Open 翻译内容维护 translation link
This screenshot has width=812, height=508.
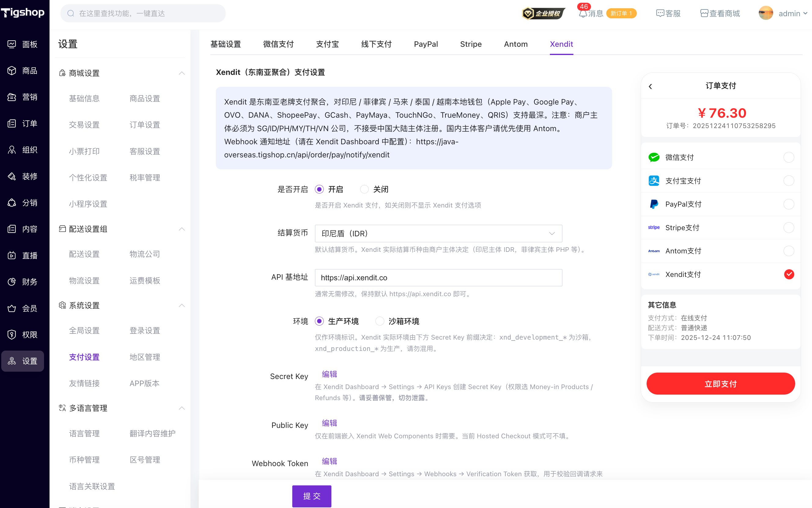click(153, 434)
